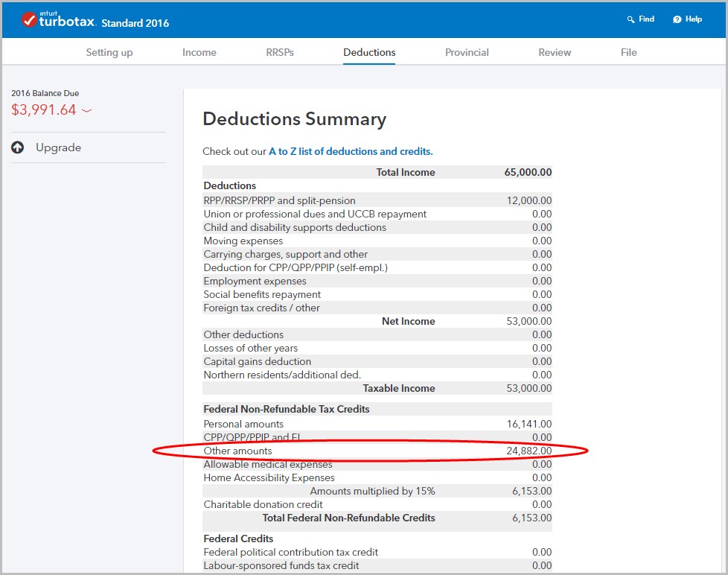Click the 16,141.00 personal amount value
This screenshot has width=728, height=575.
tap(529, 424)
